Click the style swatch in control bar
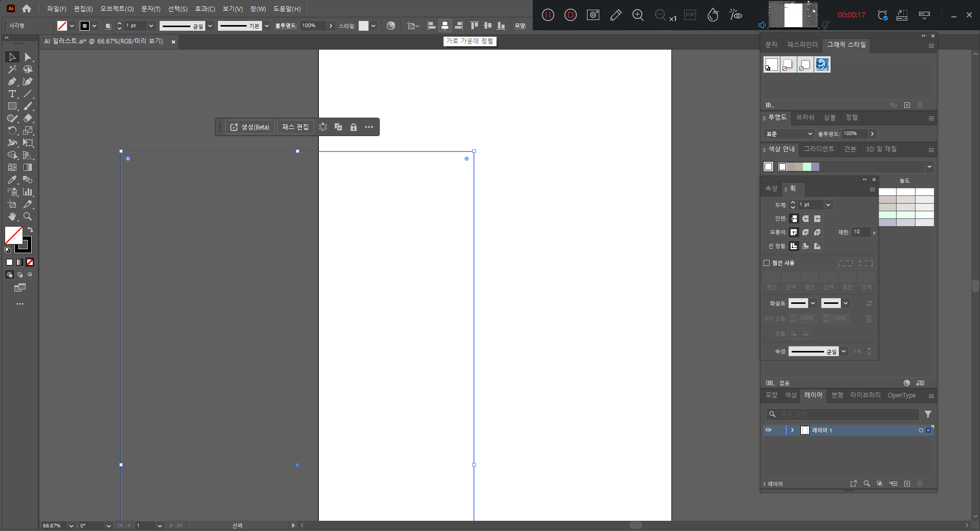Image resolution: width=980 pixels, height=531 pixels. click(363, 26)
